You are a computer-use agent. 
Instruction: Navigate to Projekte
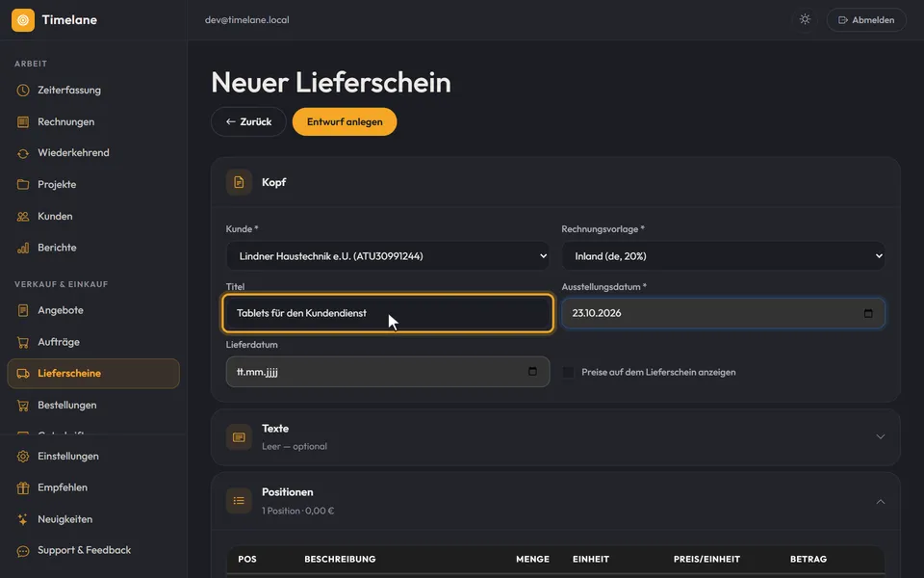click(x=93, y=185)
